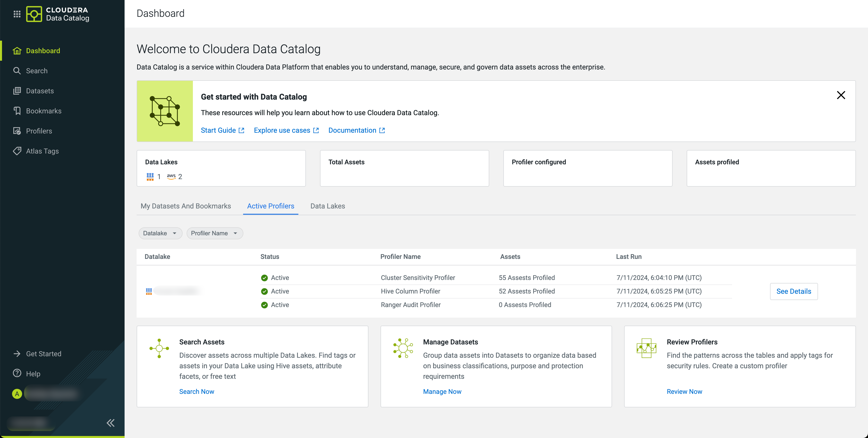Click the See Details button
Screen dimensions: 868x438
point(794,291)
